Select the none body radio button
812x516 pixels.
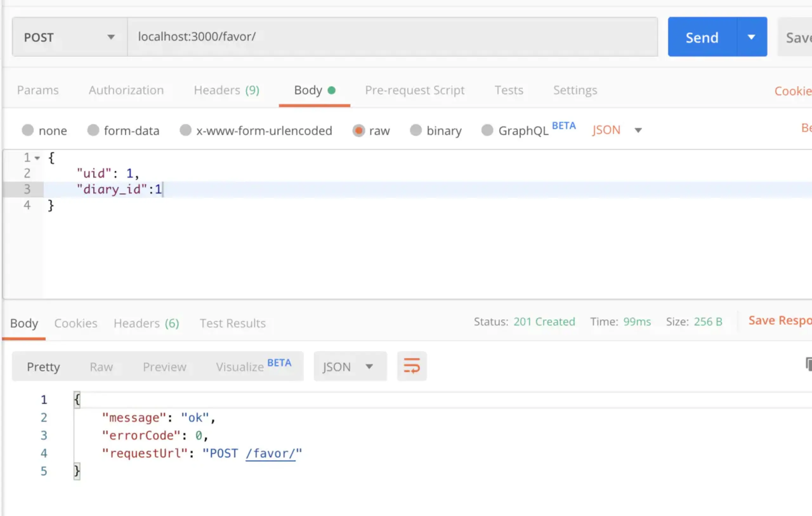28,130
